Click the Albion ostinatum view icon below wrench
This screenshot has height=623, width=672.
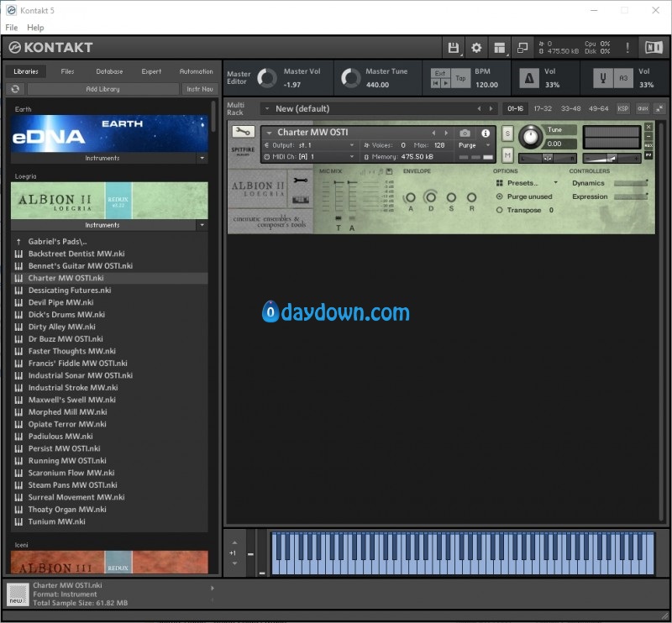click(301, 200)
